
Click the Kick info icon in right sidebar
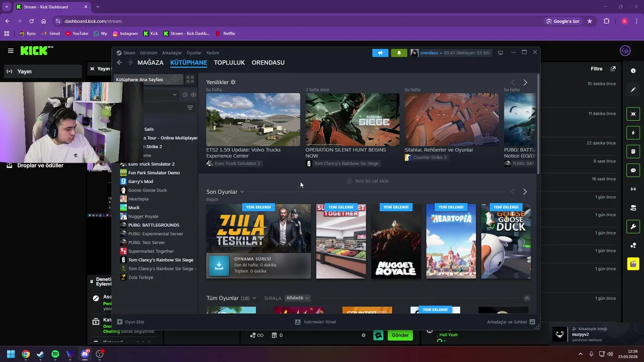pyautogui.click(x=633, y=71)
